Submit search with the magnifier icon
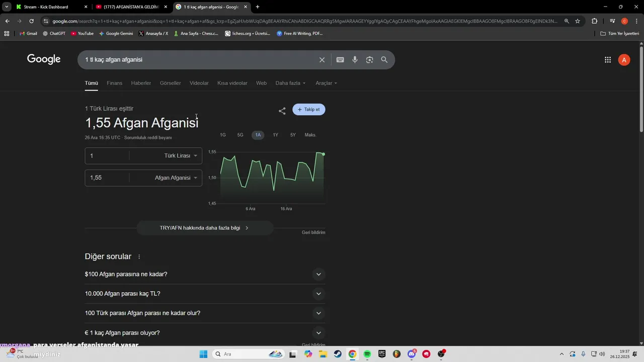The width and height of the screenshot is (644, 362). (384, 60)
